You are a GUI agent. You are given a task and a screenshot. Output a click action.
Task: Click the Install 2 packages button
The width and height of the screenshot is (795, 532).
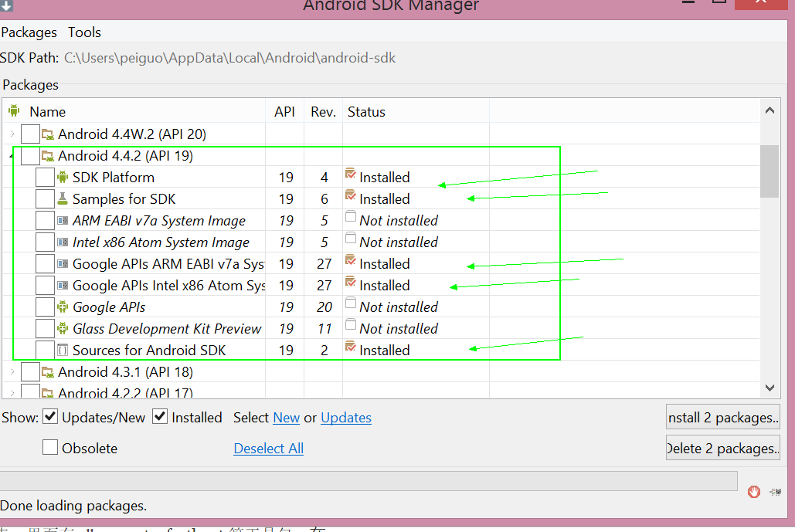723,417
